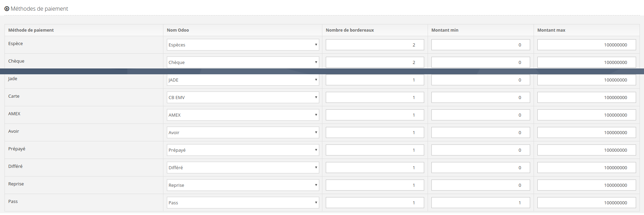Expand the JADE Nom Odoo dropdown
This screenshot has height=215, width=644.
[x=243, y=80]
